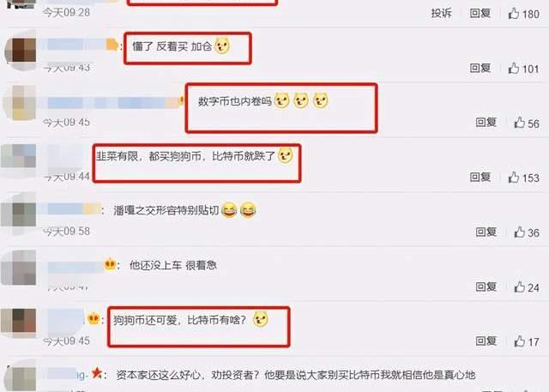Image resolution: width=549 pixels, height=392 pixels.
Task: Reply to the 他还没上车 很着急 comment
Action: [486, 286]
